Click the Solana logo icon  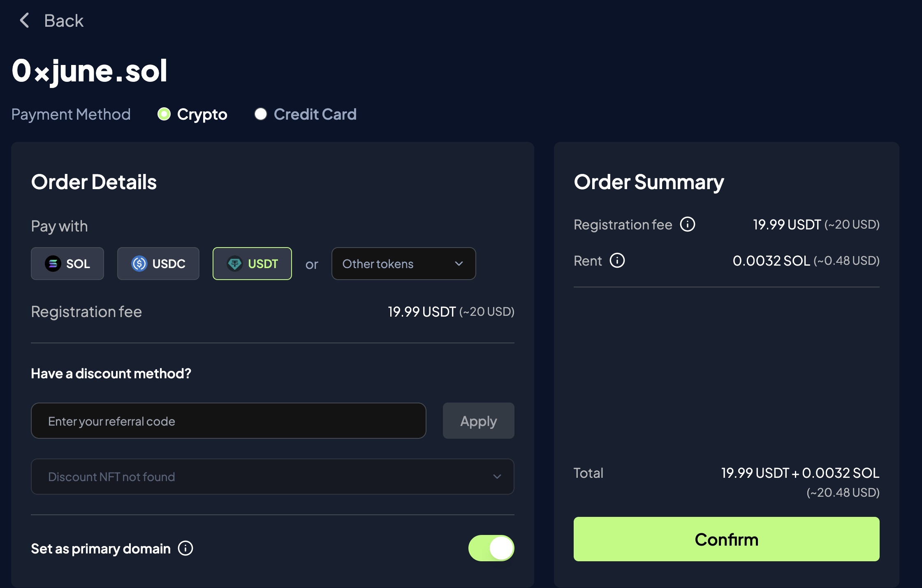[53, 264]
